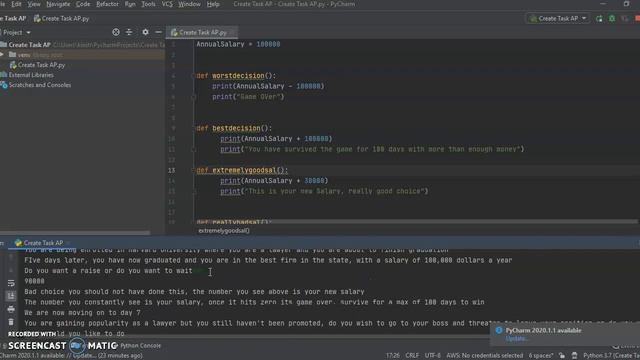Image resolution: width=640 pixels, height=360 pixels.
Task: Open the Python Console tool window
Action: coord(140,346)
